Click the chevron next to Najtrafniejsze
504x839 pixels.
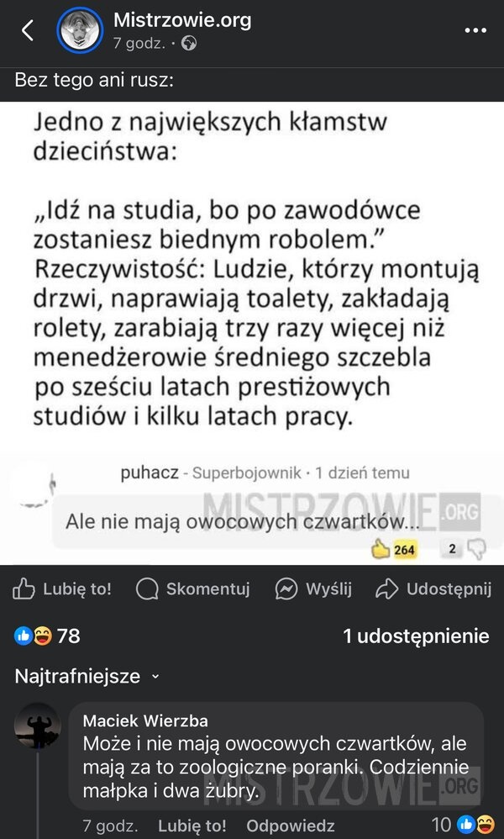coord(155,677)
